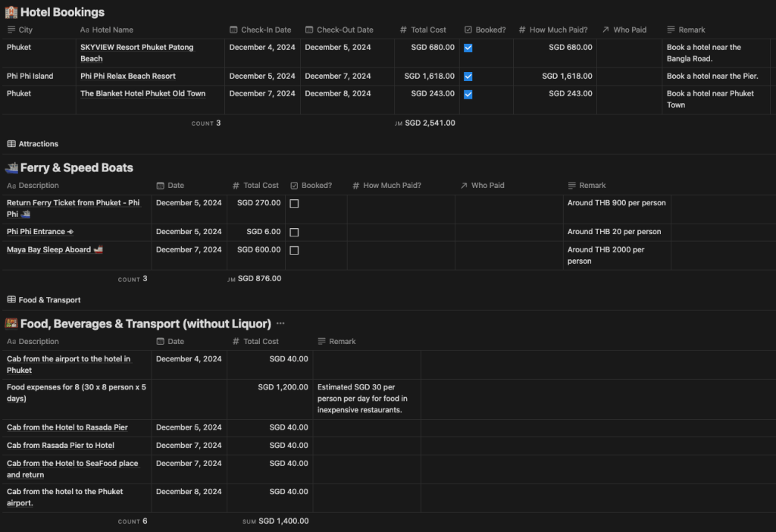Screen dimensions: 776x532
Task: Check Booked box for Maya Bay Sleep Aboard
Action: pyautogui.click(x=295, y=250)
